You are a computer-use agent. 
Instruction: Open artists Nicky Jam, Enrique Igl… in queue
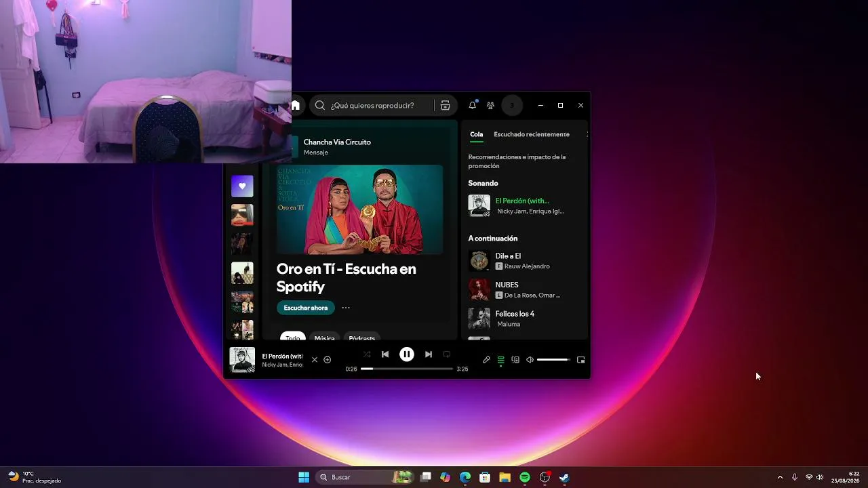click(x=530, y=211)
